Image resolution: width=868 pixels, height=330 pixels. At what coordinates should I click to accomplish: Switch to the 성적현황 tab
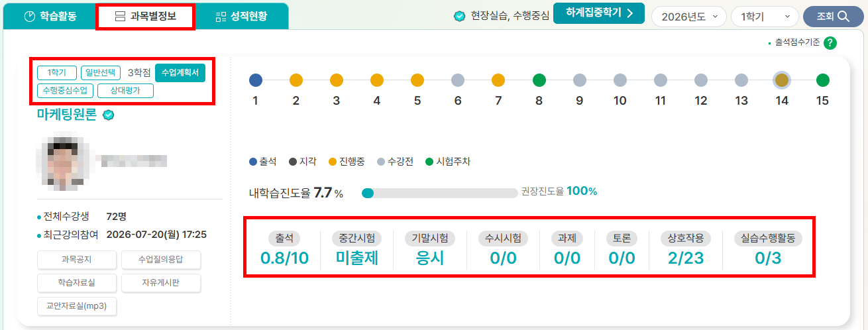point(242,17)
